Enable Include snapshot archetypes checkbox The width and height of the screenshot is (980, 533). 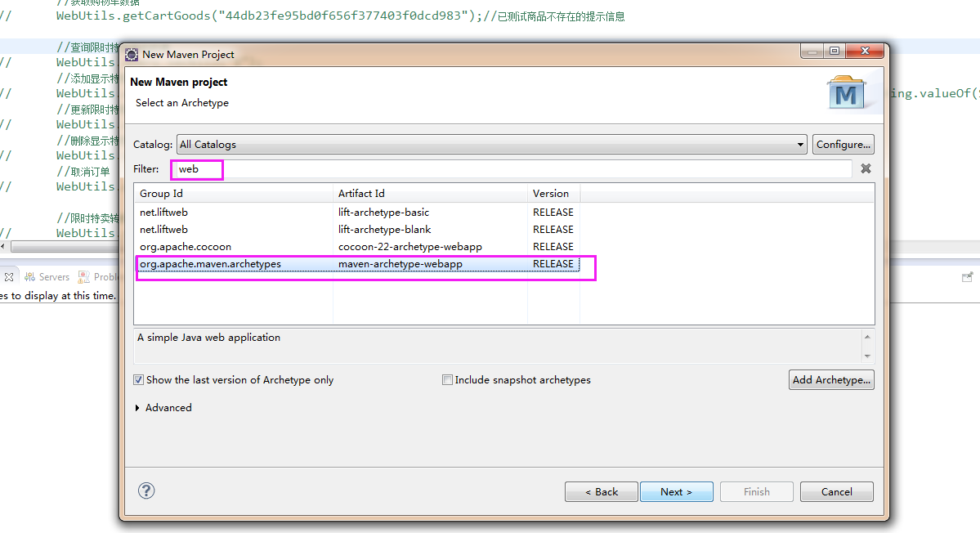coord(448,380)
